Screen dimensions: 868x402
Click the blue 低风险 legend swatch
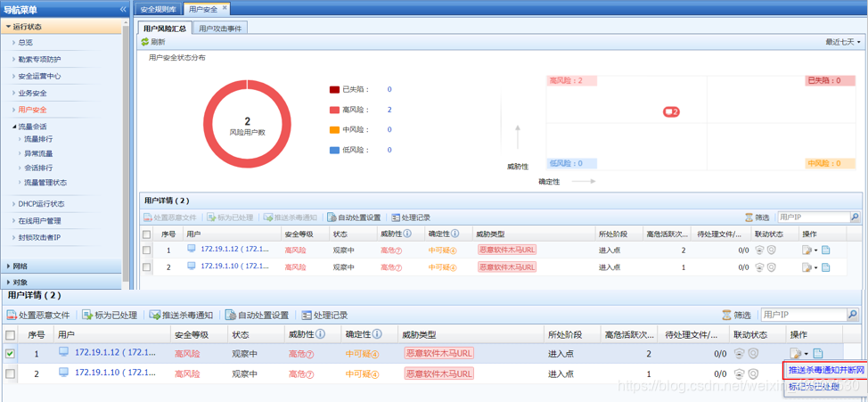click(x=334, y=150)
